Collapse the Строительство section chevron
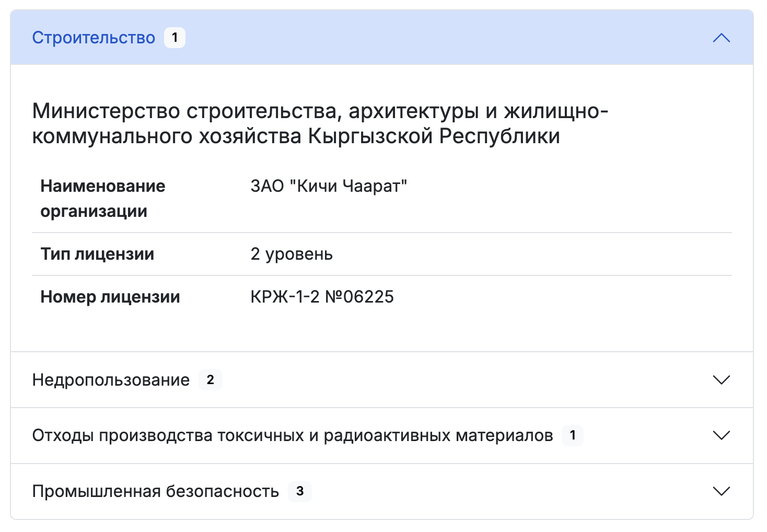 tap(721, 38)
